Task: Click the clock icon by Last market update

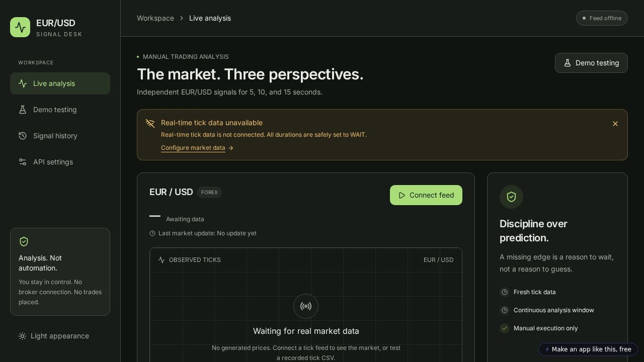Action: coord(152,233)
